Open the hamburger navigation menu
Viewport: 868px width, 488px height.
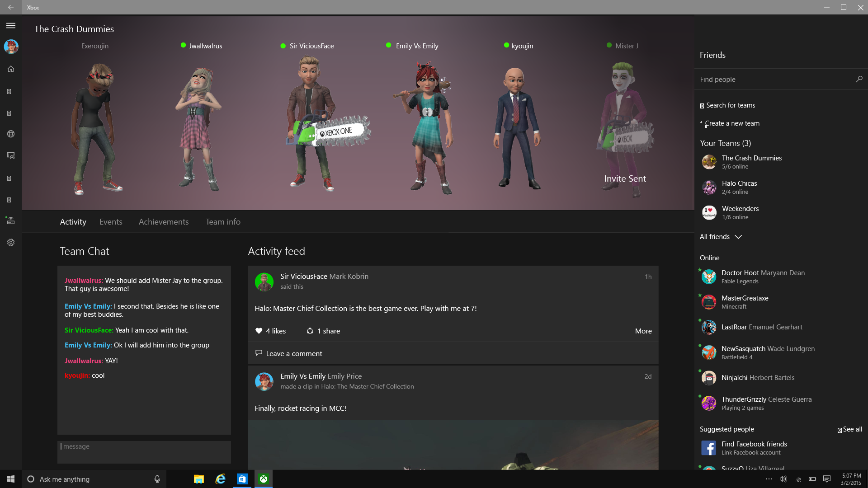11,26
